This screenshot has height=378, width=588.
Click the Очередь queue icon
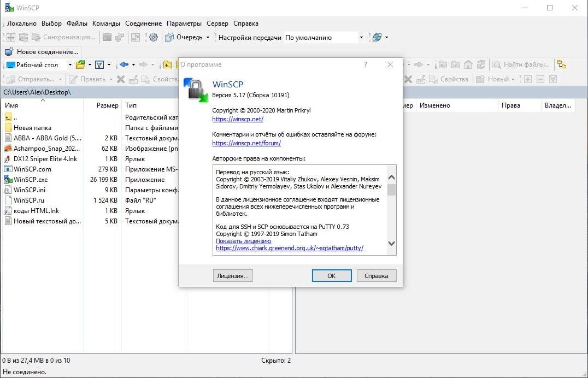(169, 37)
